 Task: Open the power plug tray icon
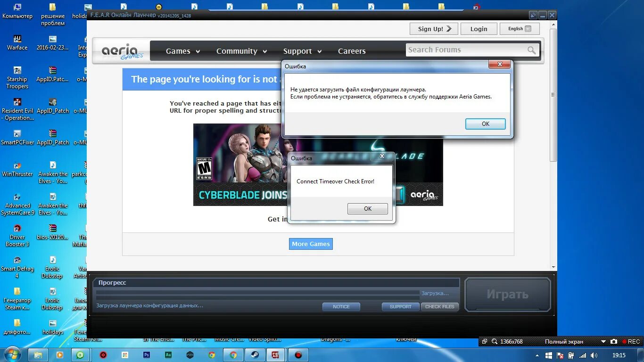click(572, 355)
